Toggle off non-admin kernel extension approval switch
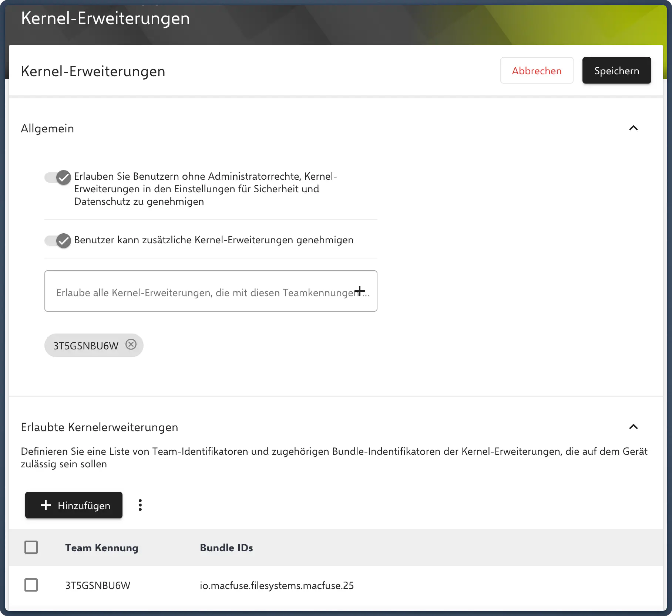Image resolution: width=672 pixels, height=616 pixels. (x=58, y=177)
